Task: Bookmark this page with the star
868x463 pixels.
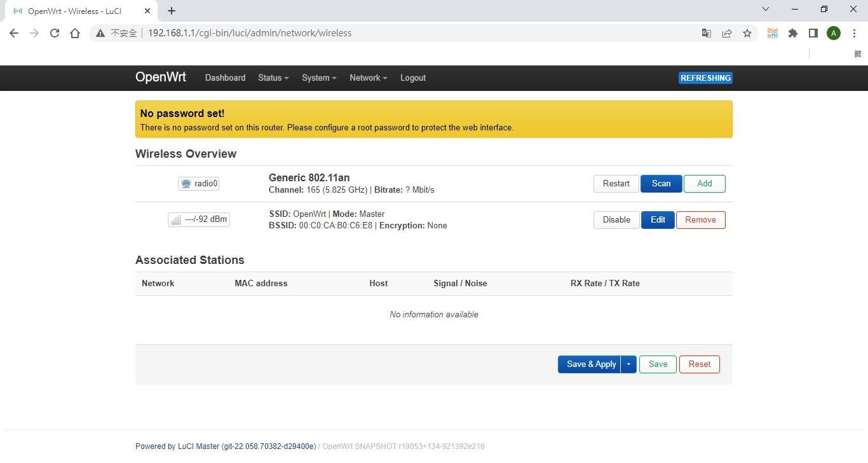Action: point(747,33)
